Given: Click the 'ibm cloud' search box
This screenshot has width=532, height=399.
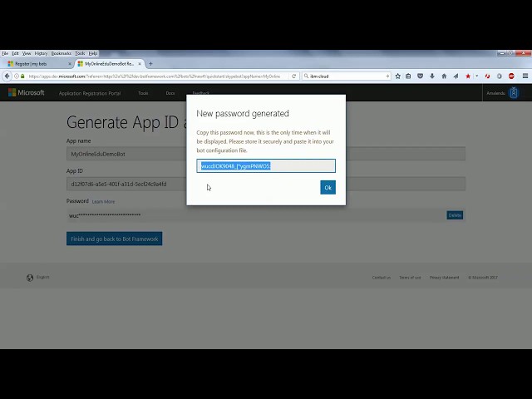Looking at the screenshot, I should (x=346, y=76).
